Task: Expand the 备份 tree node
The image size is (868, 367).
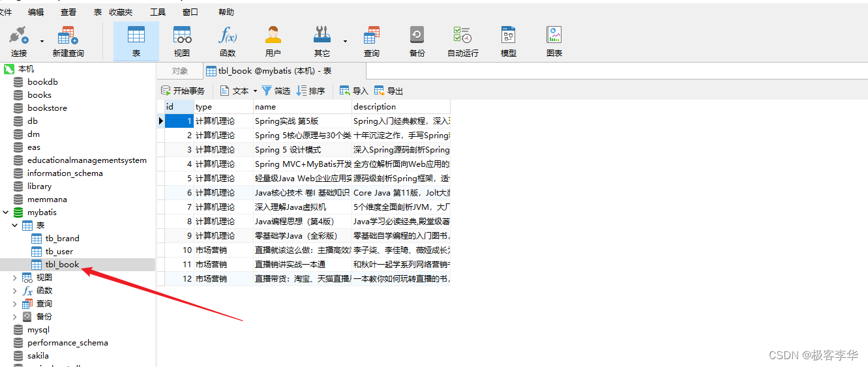Action: [x=15, y=316]
